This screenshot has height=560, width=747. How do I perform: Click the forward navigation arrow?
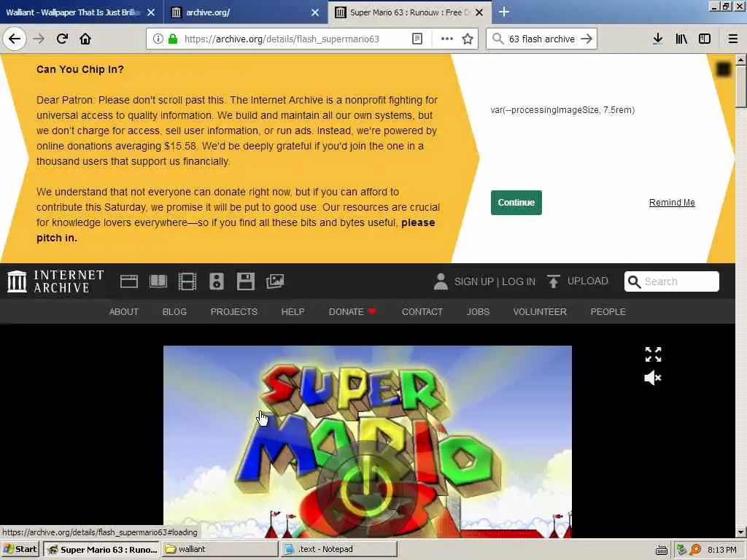point(39,39)
